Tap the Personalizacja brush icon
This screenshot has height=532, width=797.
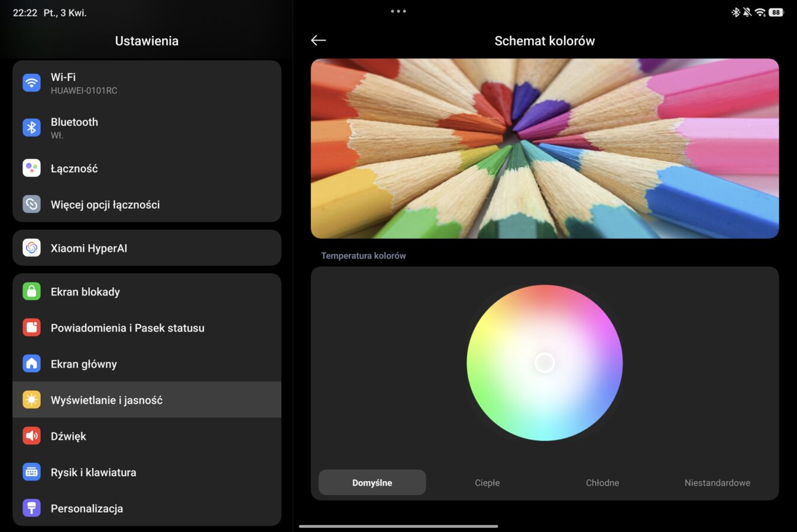click(x=31, y=508)
